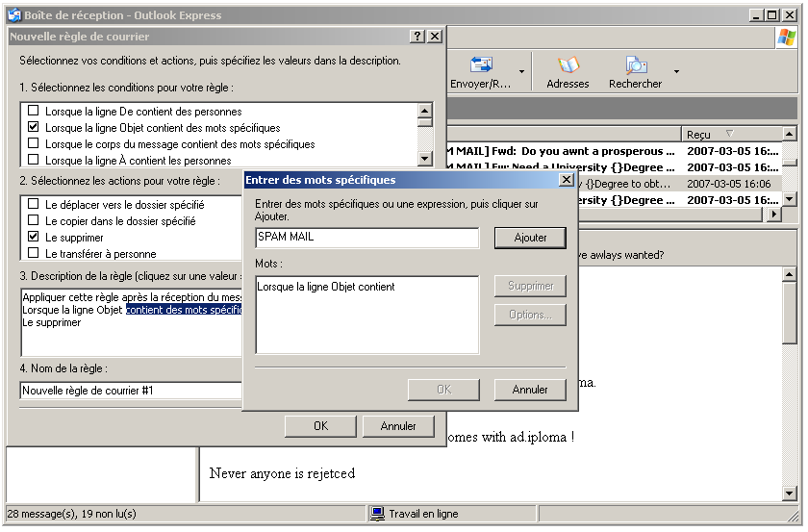808x532 pixels.
Task: Uncheck the 'Le supprimer' action
Action: click(34, 237)
